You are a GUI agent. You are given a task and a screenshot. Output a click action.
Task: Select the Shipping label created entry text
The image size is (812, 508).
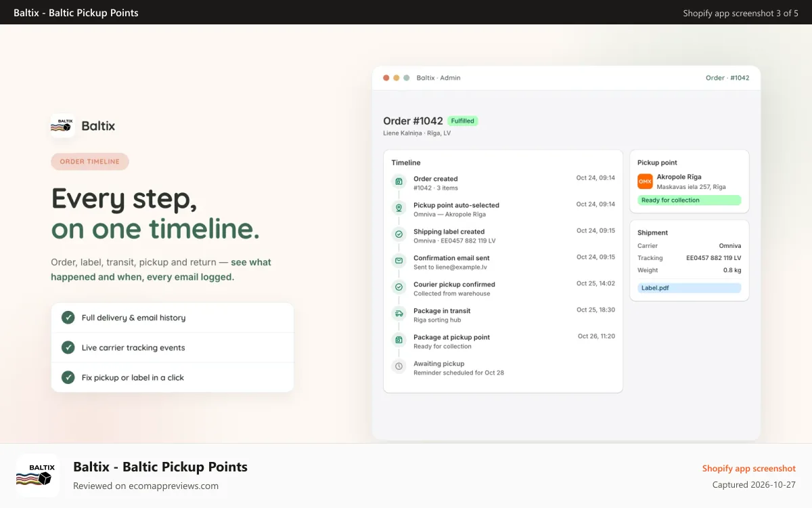(455, 236)
